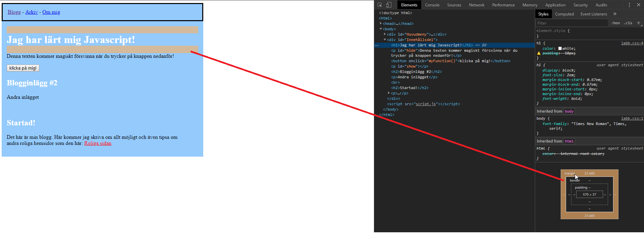Click the white color swatch in h1 rule
Screen dimensions: 644x239
tap(560, 48)
